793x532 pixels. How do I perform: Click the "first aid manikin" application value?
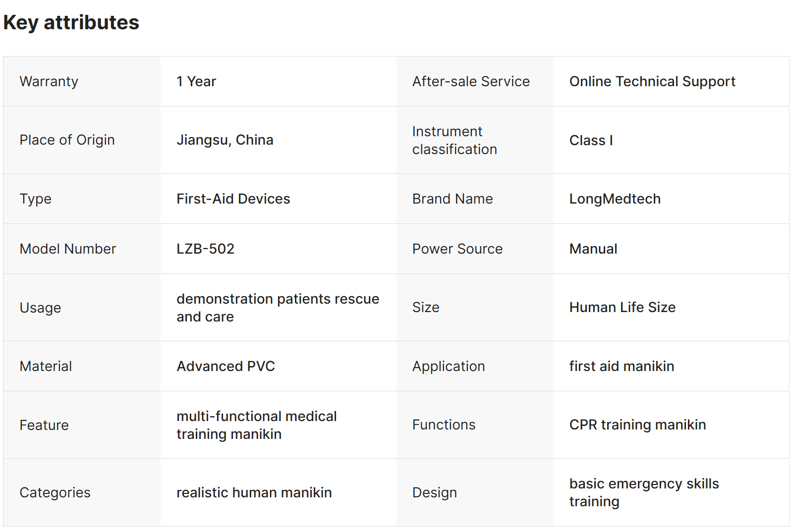tap(622, 366)
